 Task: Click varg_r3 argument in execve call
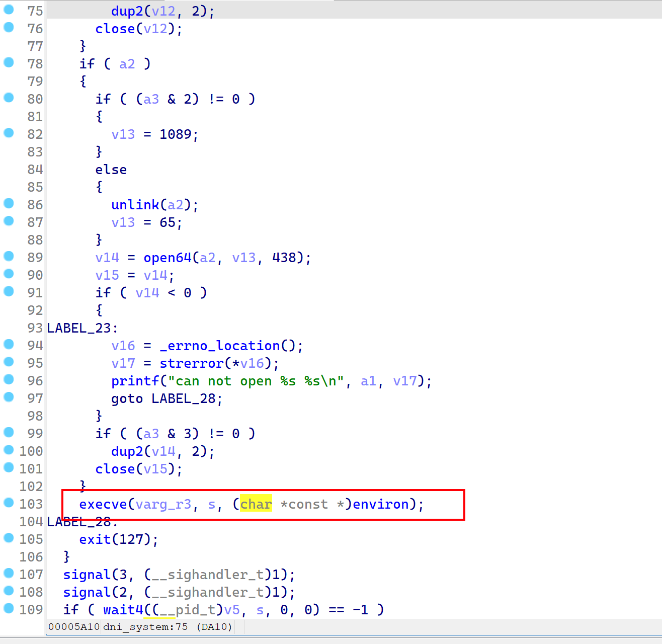163,505
